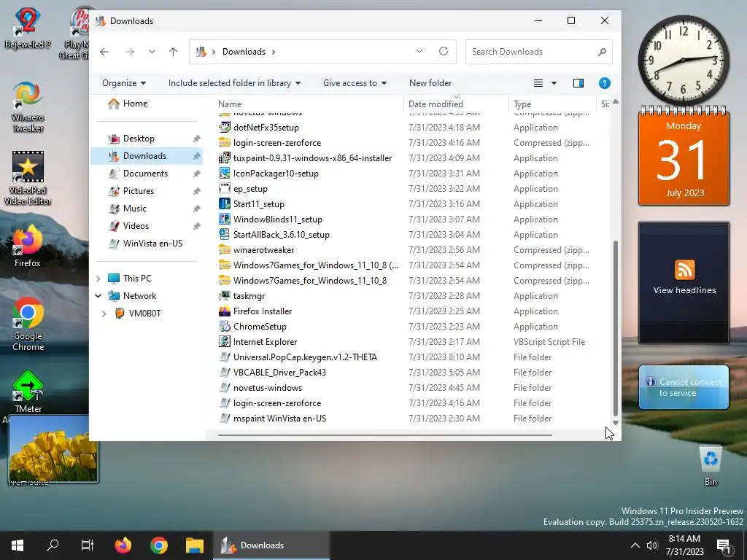Sort by Date modified column header
The image size is (747, 560).
point(436,104)
